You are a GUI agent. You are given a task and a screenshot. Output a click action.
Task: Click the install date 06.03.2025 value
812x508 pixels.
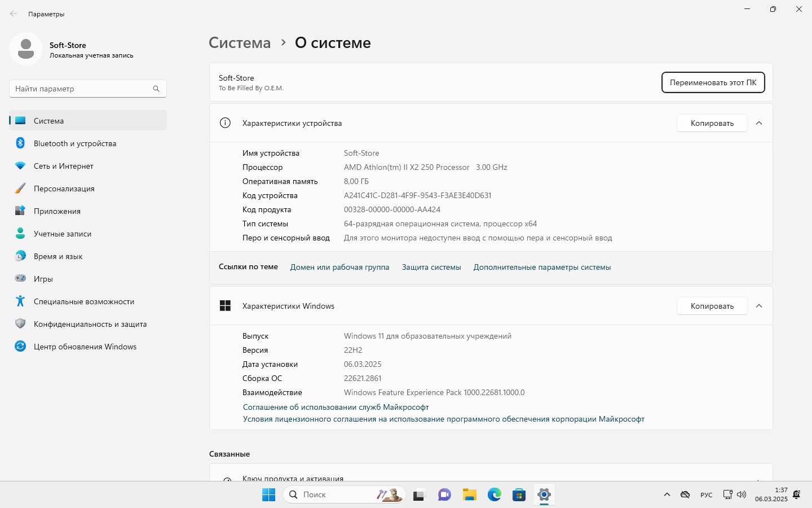[363, 364]
